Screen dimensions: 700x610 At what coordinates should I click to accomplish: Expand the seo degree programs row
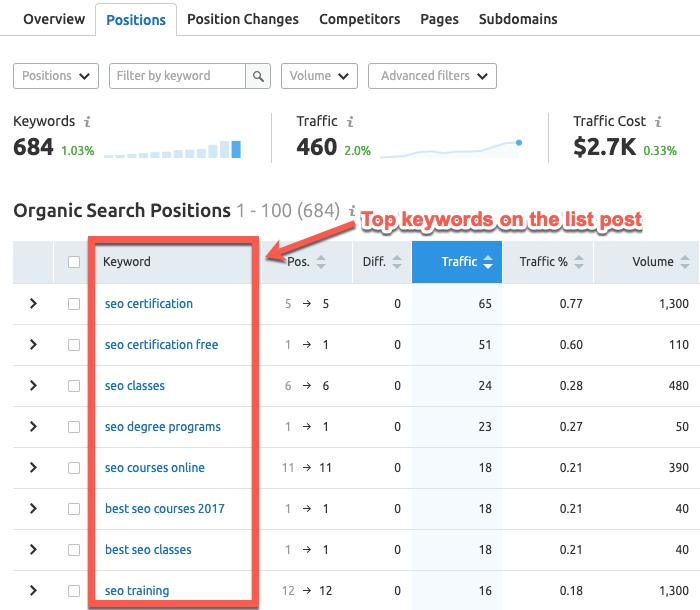33,427
